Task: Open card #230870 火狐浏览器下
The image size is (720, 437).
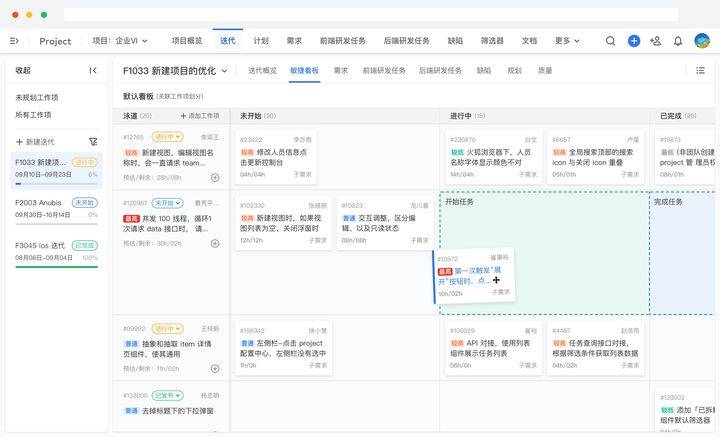Action: (x=493, y=157)
